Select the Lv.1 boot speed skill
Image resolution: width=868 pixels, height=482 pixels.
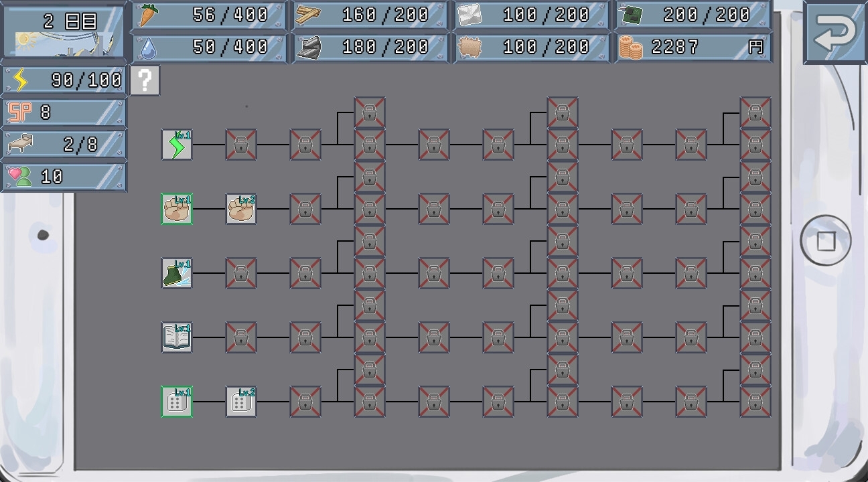177,273
